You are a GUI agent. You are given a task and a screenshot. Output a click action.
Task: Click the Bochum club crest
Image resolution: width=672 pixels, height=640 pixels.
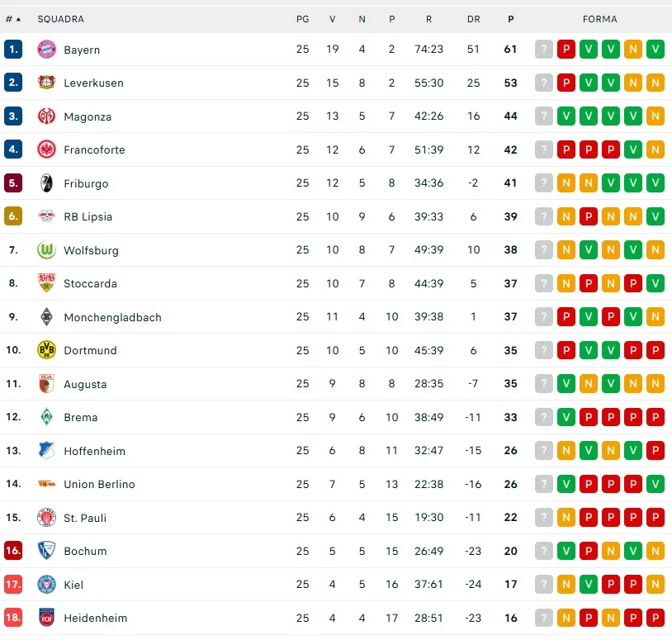pos(46,551)
